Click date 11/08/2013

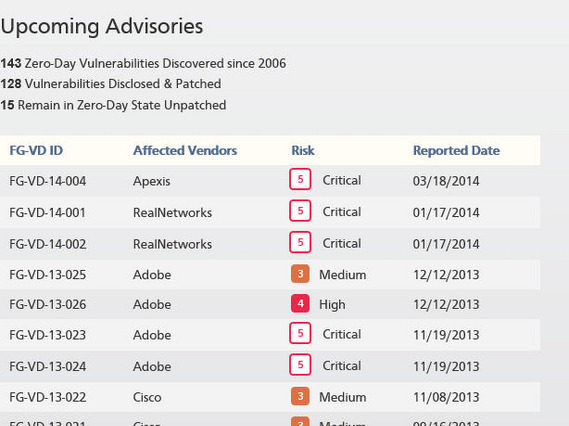[x=446, y=397]
